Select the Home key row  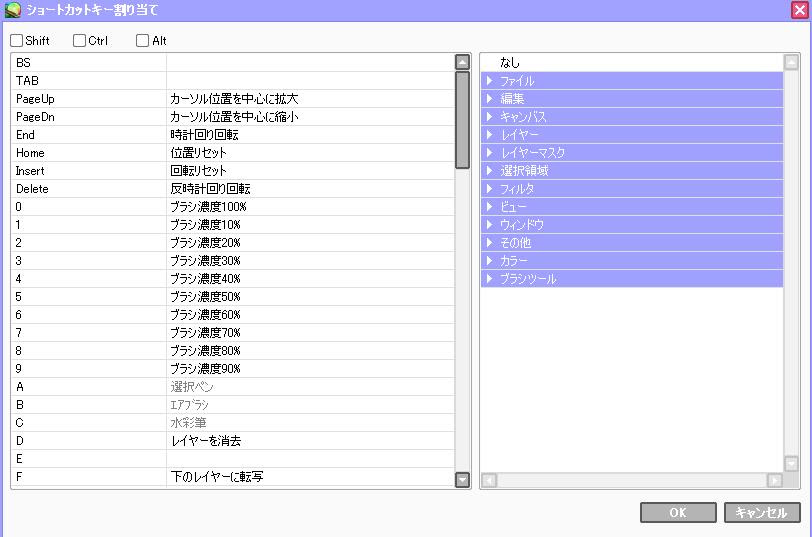[233, 153]
